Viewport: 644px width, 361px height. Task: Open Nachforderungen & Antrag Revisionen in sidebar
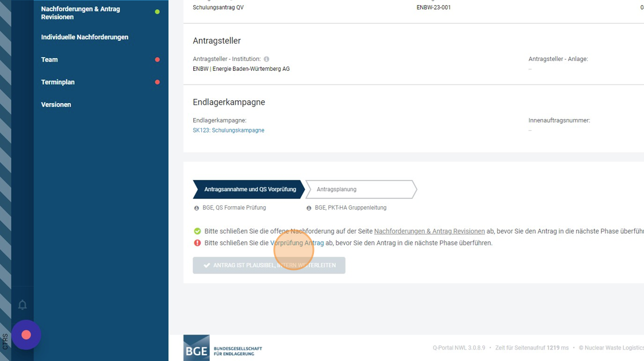pos(80,13)
